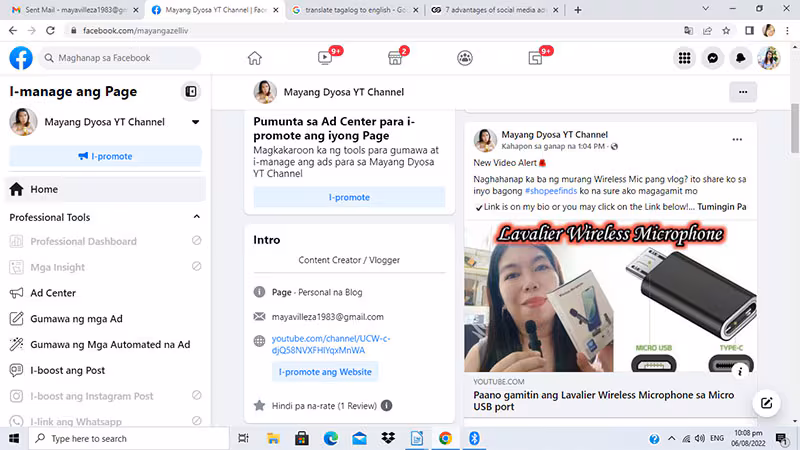Switch to the translate tagalog to english tab

[355, 10]
